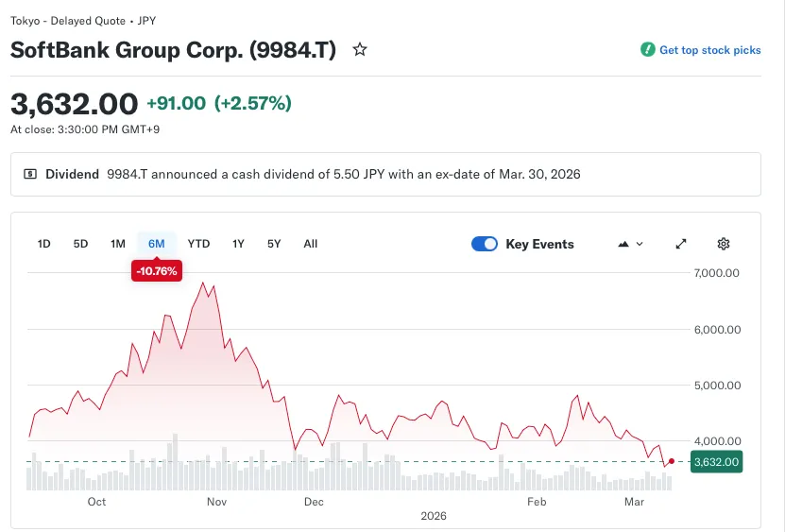
Task: Show the 5Y chart range
Action: (x=274, y=244)
